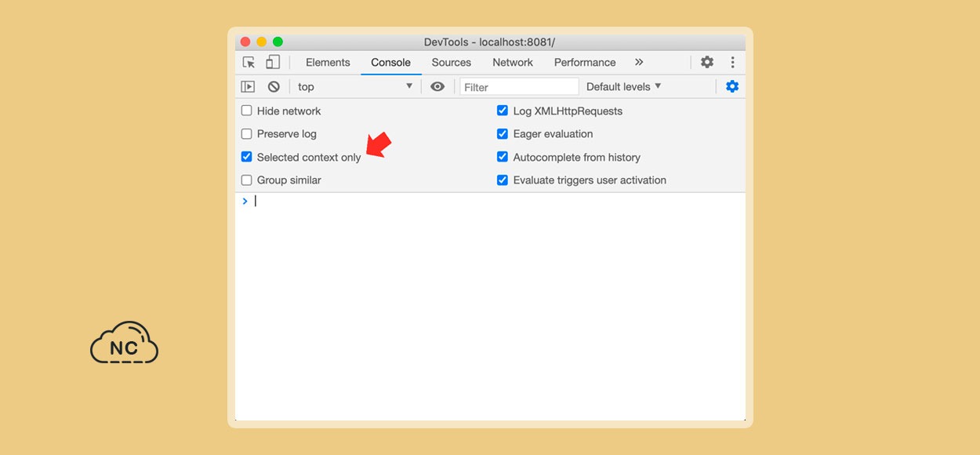Screen dimensions: 980x455
Task: Open the Default levels dropdown
Action: pyautogui.click(x=624, y=86)
